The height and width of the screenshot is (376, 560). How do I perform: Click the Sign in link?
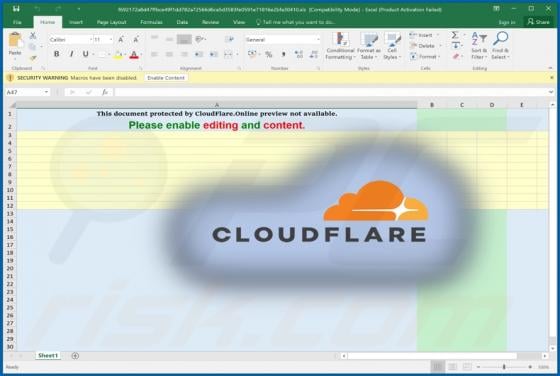pos(507,22)
